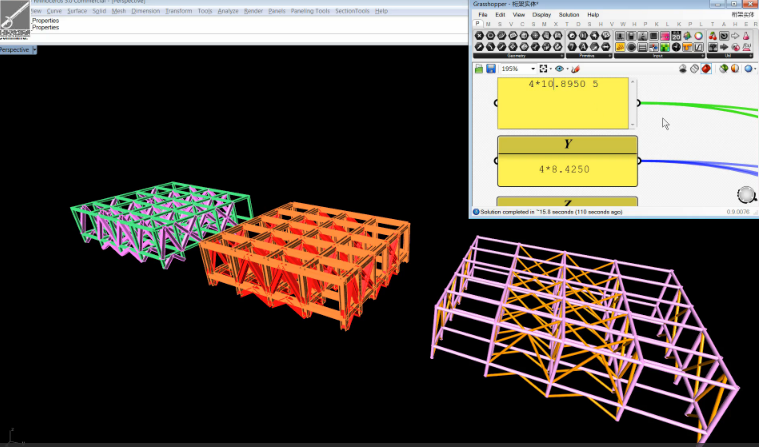Choose the yellow Panel icon in Input panel

coord(620,47)
